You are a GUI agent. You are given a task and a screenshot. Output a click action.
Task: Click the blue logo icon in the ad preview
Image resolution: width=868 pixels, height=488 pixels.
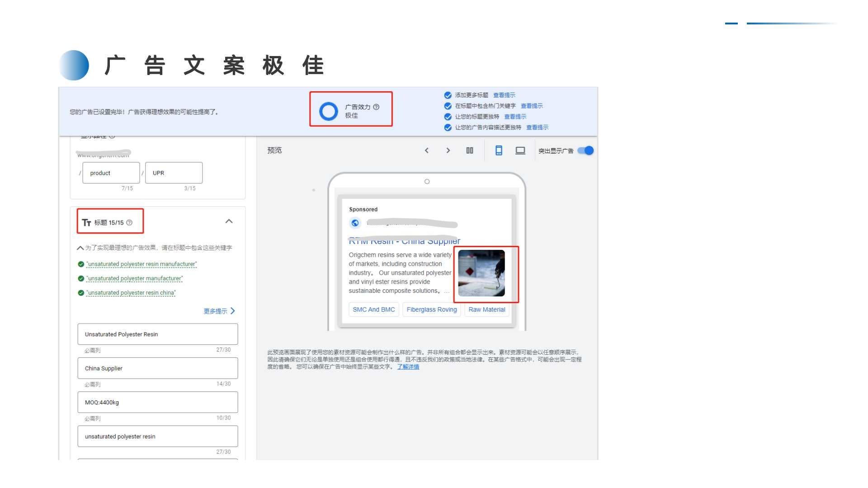tap(355, 223)
